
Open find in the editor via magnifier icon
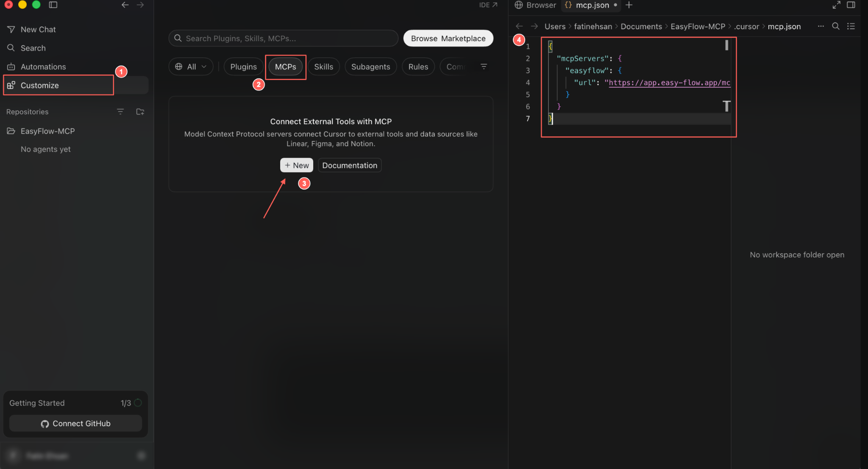point(836,26)
